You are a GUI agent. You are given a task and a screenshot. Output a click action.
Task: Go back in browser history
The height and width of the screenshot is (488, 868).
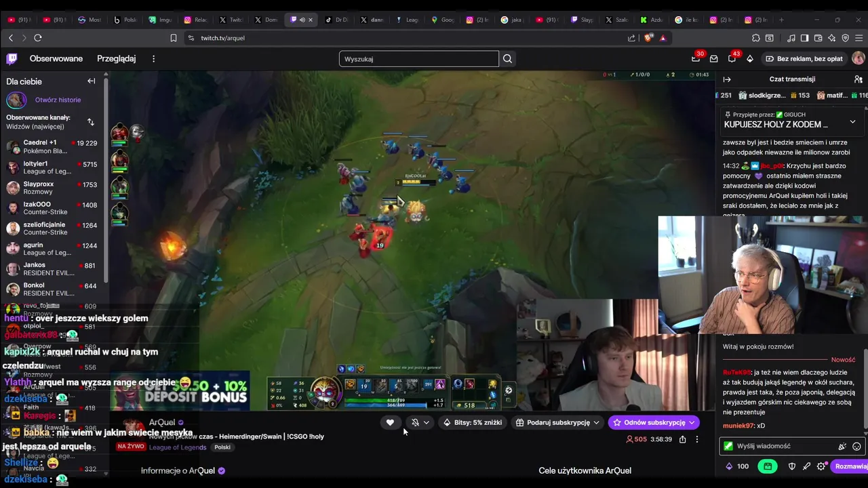[x=11, y=38]
